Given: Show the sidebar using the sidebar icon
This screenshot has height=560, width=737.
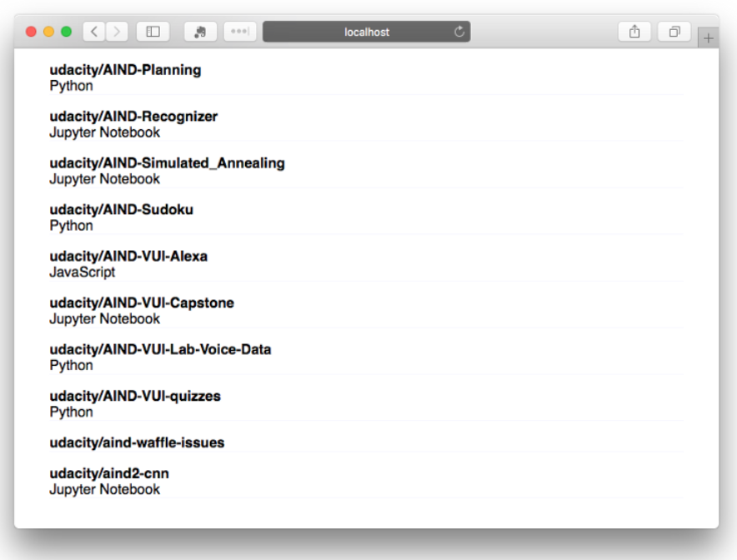Looking at the screenshot, I should click(153, 32).
